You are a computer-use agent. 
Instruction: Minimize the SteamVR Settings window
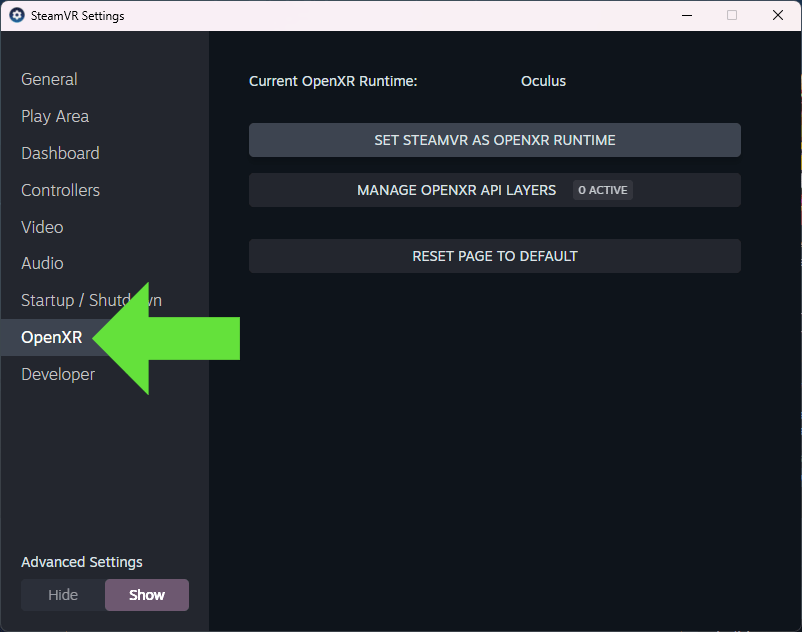pyautogui.click(x=687, y=15)
